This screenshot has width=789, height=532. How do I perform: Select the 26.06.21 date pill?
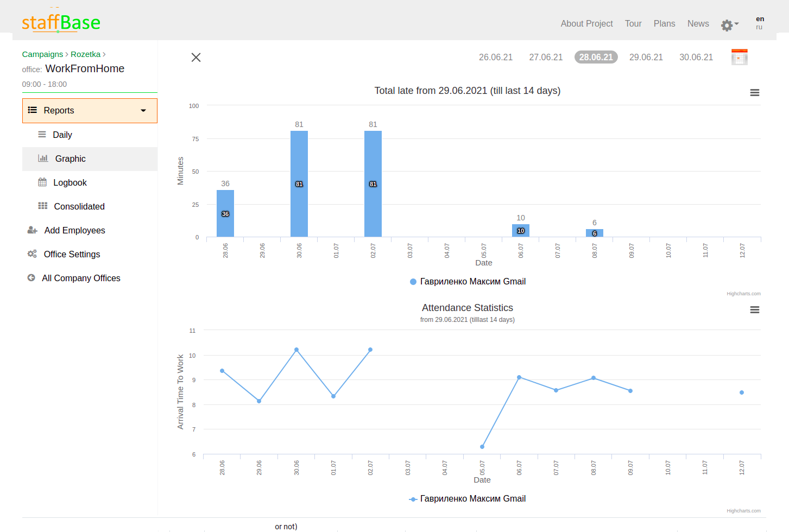pyautogui.click(x=496, y=56)
